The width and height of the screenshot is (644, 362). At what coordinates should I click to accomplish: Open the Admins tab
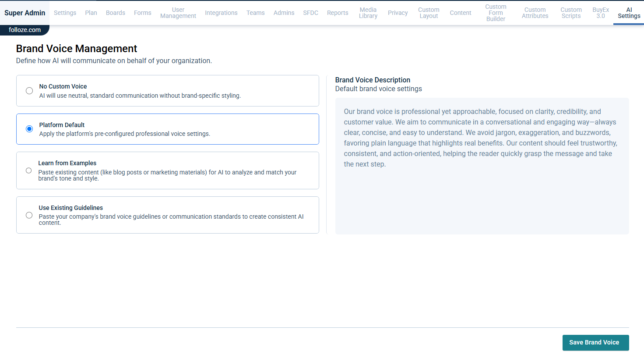pos(284,13)
